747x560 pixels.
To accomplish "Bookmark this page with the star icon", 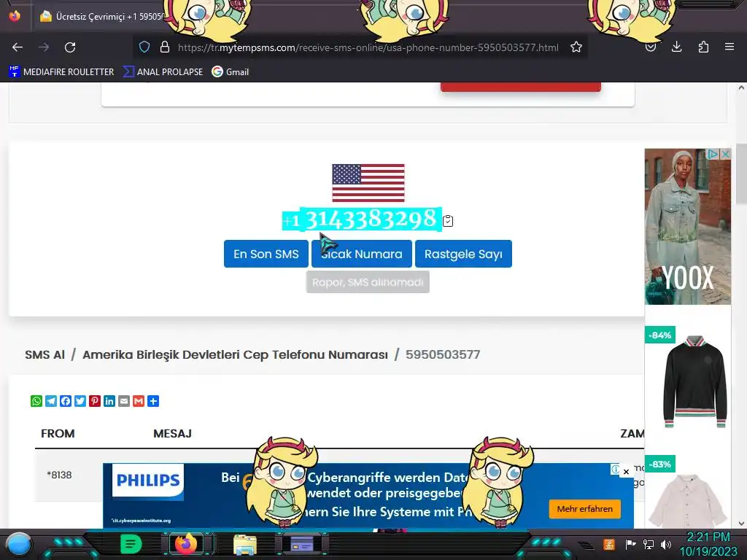I will (x=576, y=47).
